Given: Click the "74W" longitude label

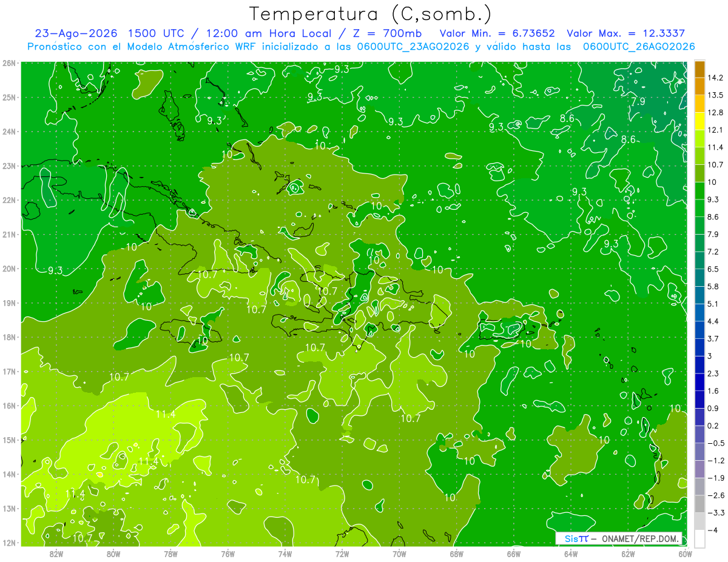Looking at the screenshot, I should (285, 554).
